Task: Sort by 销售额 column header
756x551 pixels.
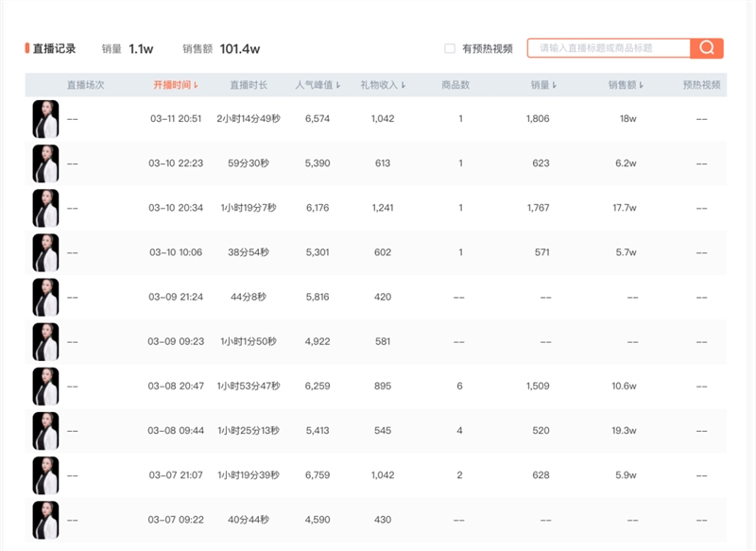Action: (x=627, y=85)
